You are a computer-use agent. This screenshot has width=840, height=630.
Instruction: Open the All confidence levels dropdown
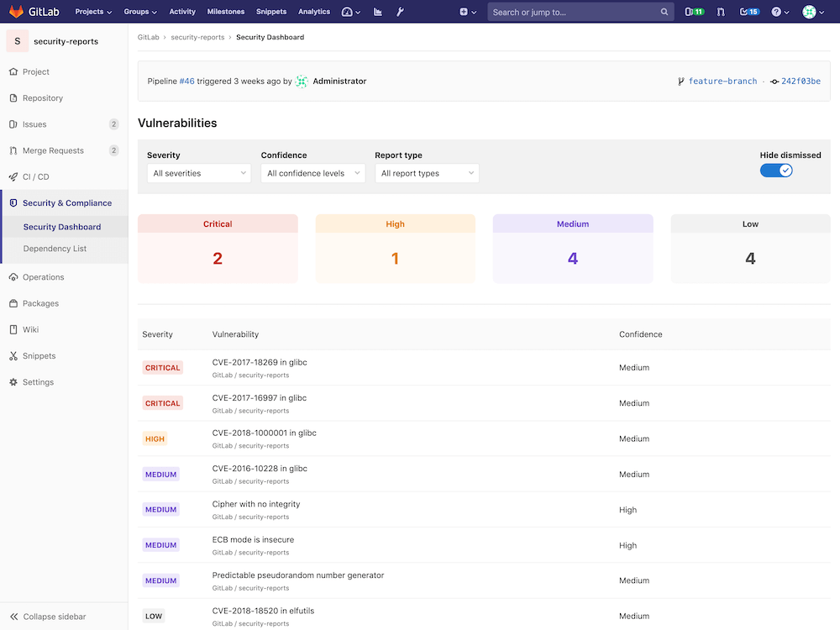point(312,173)
